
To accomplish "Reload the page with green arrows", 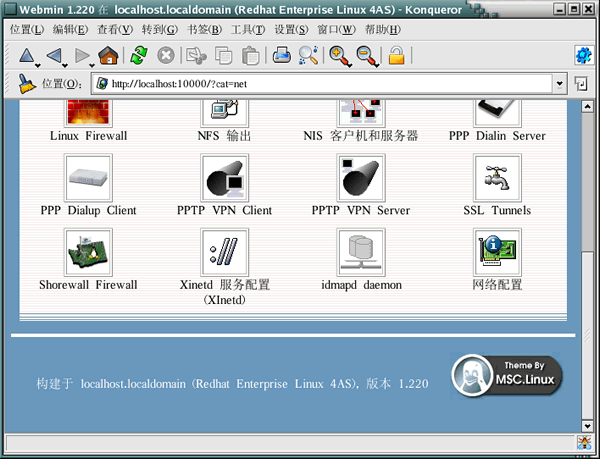I will pyautogui.click(x=139, y=55).
